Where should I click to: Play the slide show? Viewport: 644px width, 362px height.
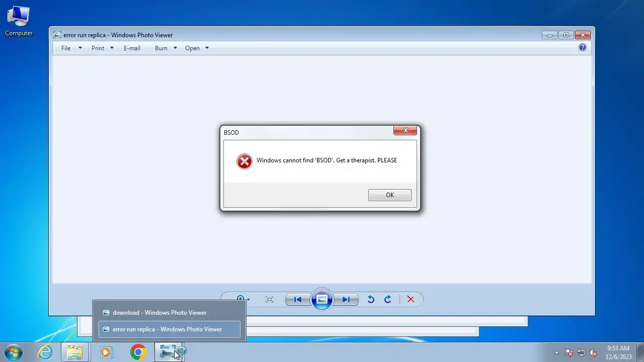tap(322, 299)
